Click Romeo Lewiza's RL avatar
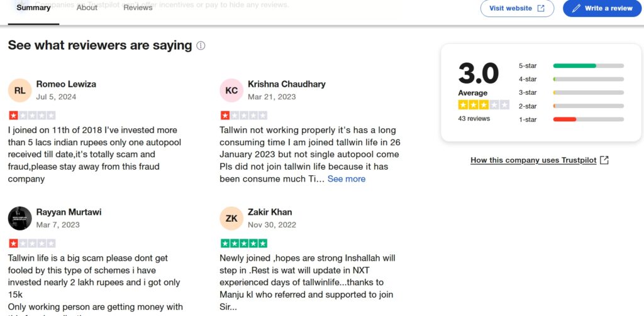Image resolution: width=644 pixels, height=316 pixels. click(x=19, y=90)
